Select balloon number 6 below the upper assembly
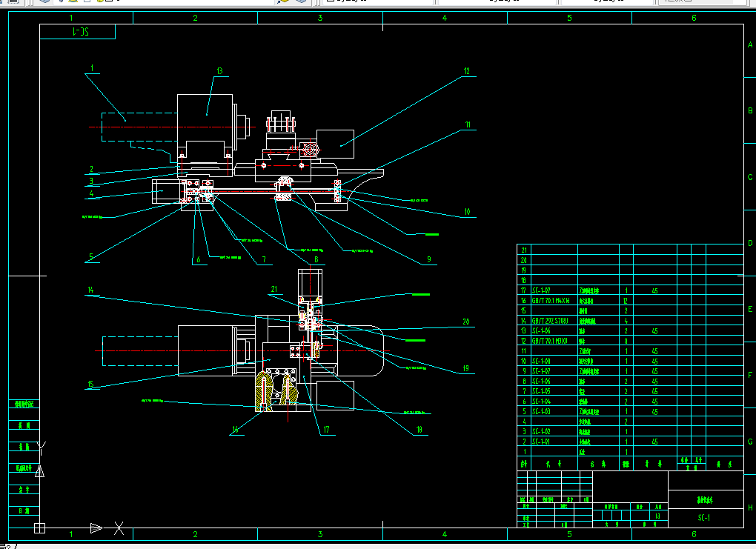 pyautogui.click(x=198, y=259)
